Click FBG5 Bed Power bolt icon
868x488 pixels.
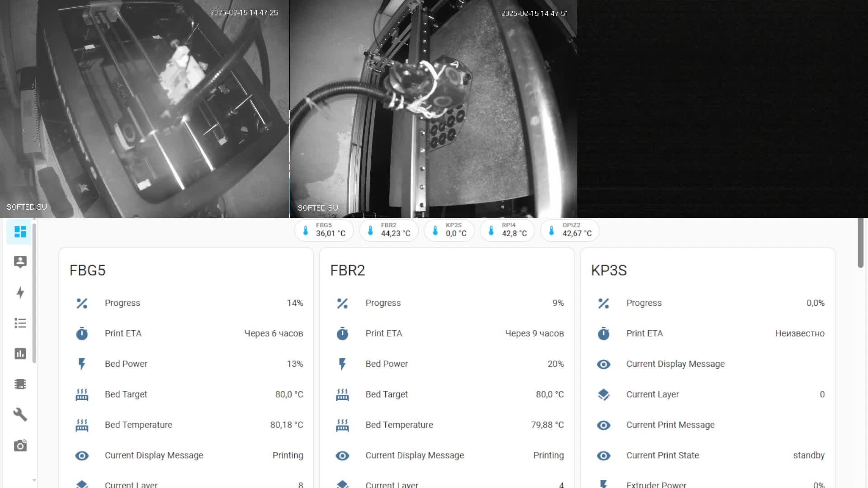click(82, 364)
